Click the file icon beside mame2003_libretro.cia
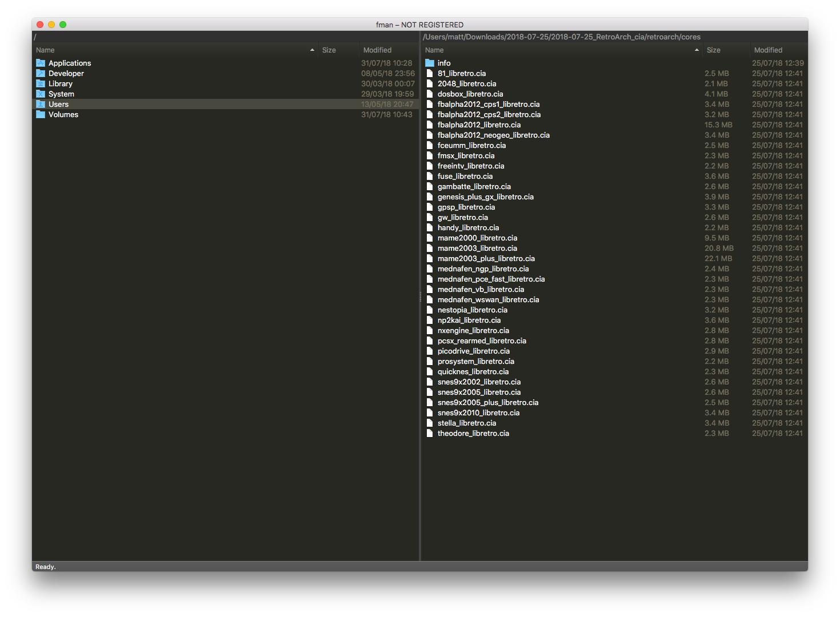The height and width of the screenshot is (617, 840). tap(430, 248)
